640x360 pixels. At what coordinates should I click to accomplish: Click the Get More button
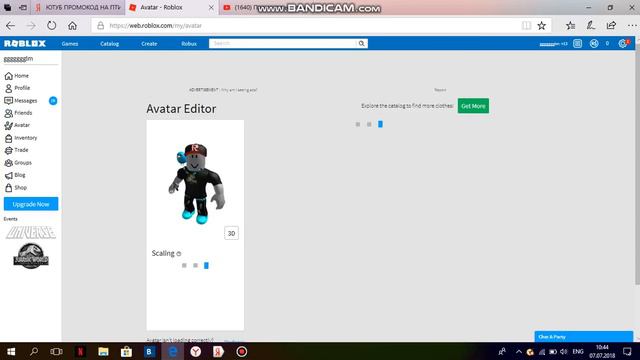point(473,106)
